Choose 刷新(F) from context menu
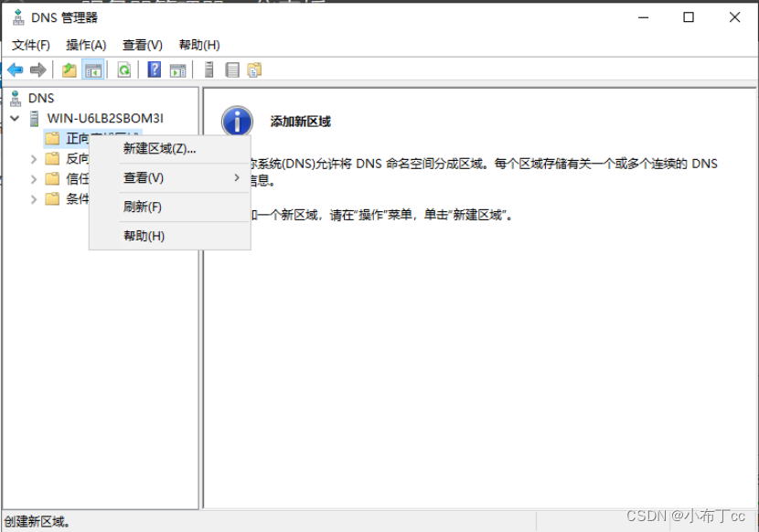Screen dimensions: 759x532 (170, 207)
